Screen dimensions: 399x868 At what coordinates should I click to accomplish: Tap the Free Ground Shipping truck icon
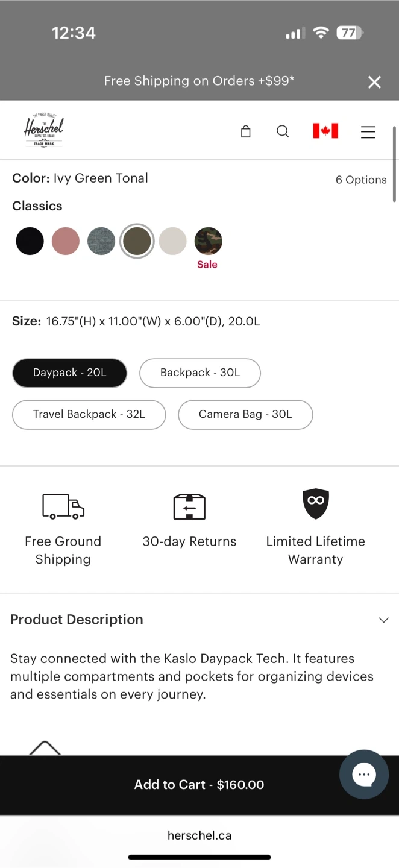click(63, 506)
